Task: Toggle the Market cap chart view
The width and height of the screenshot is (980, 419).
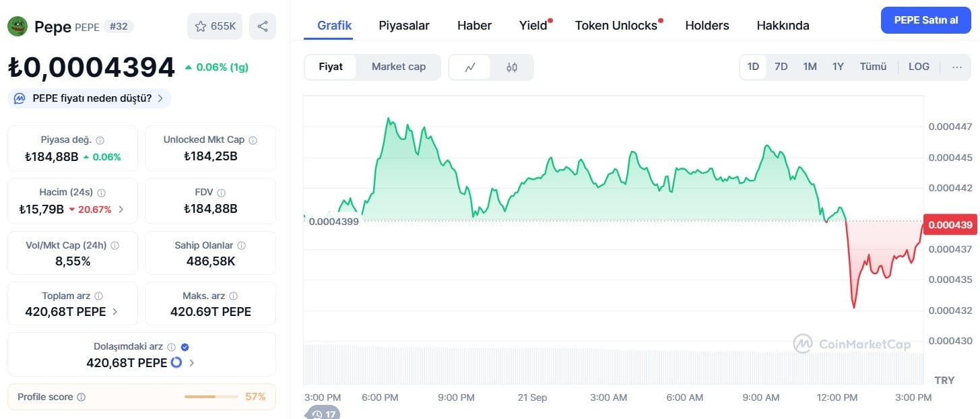Action: point(399,67)
